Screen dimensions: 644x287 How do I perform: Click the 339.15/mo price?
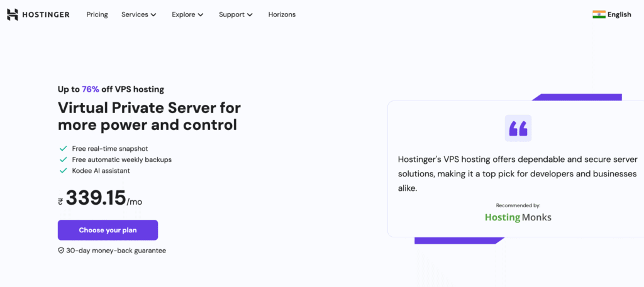click(104, 198)
